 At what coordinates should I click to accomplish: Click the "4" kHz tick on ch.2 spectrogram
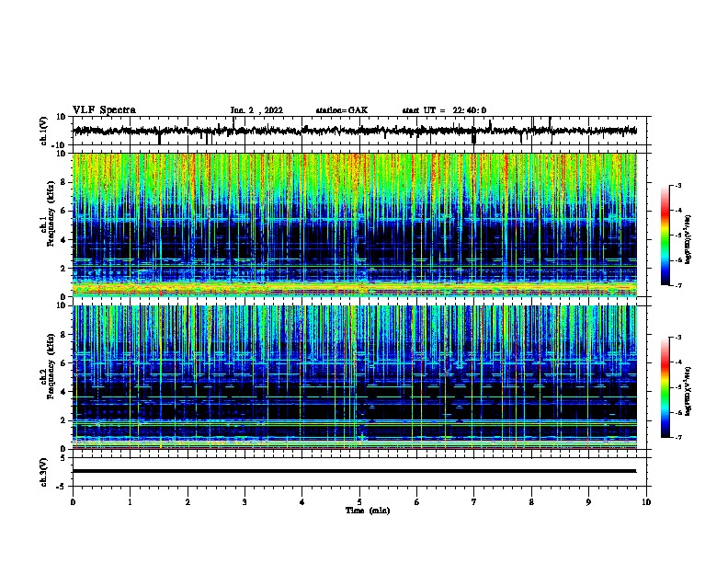click(63, 392)
